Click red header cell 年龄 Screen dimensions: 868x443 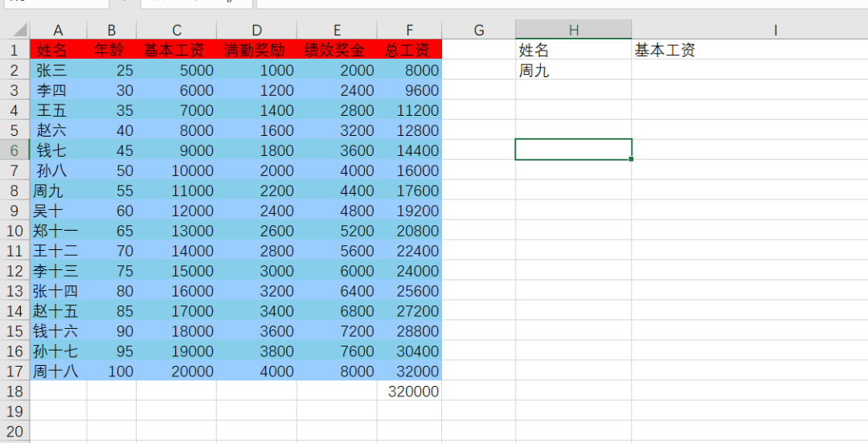(x=111, y=50)
